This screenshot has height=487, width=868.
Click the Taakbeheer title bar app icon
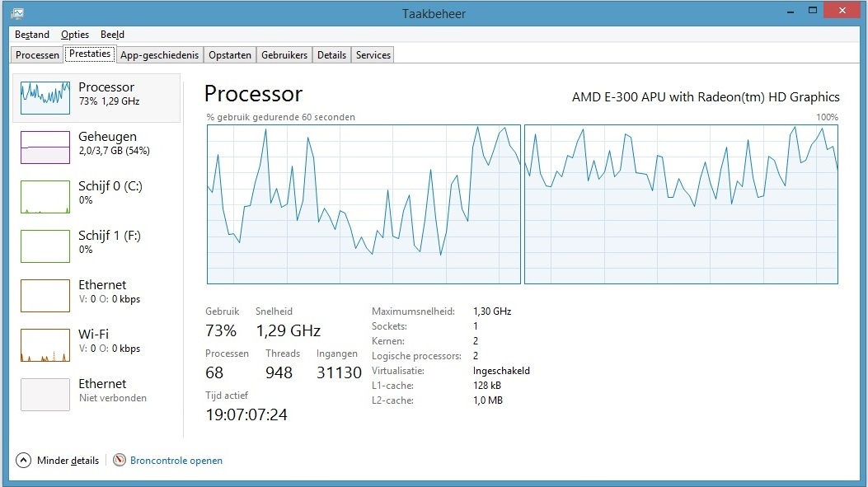click(17, 12)
